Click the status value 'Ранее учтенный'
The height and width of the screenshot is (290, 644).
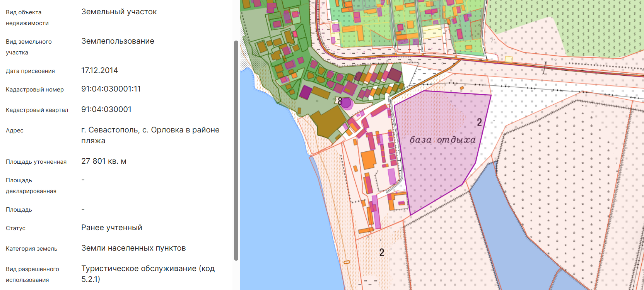pyautogui.click(x=112, y=227)
